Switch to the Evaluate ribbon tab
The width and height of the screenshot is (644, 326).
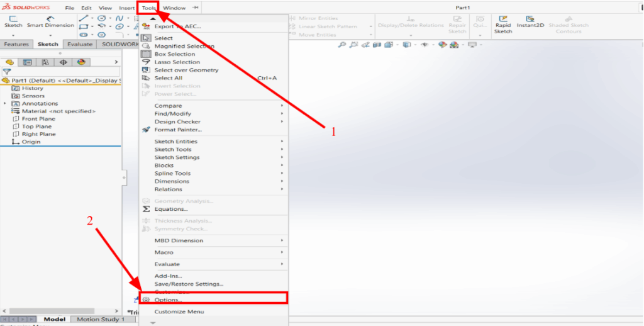click(x=80, y=45)
